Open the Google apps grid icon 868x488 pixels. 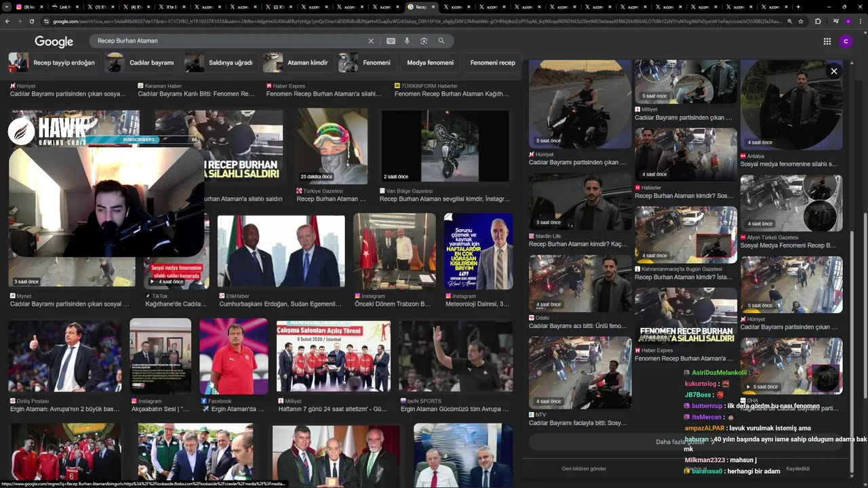(x=827, y=41)
